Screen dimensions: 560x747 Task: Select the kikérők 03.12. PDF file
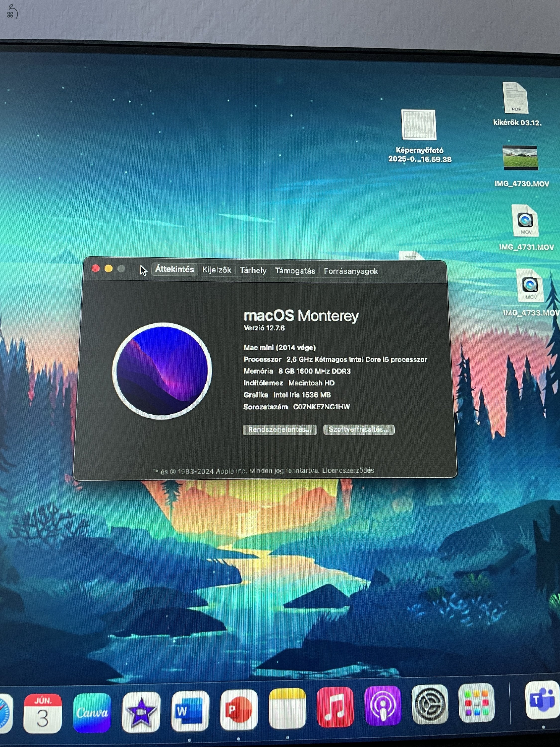[x=516, y=104]
